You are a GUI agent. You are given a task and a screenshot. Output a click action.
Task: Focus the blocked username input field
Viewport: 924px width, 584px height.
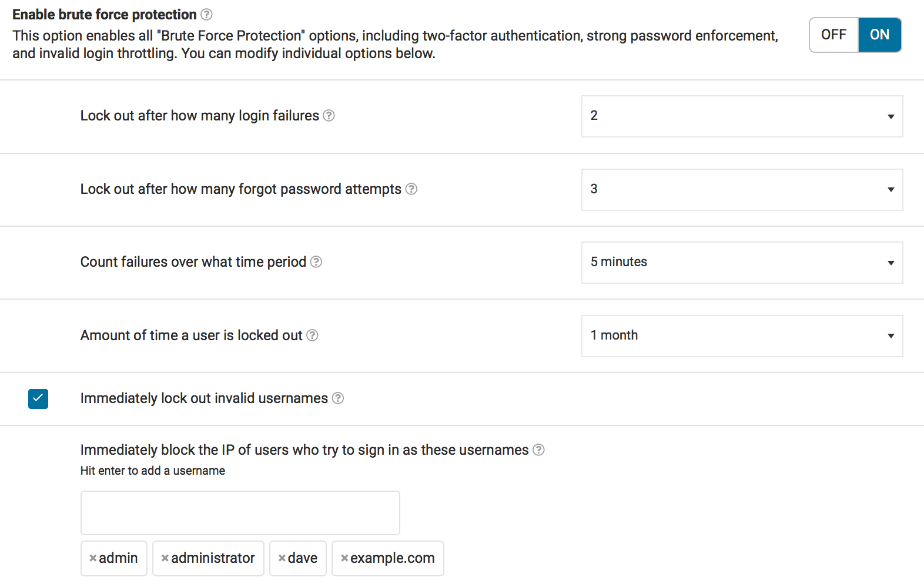click(240, 513)
